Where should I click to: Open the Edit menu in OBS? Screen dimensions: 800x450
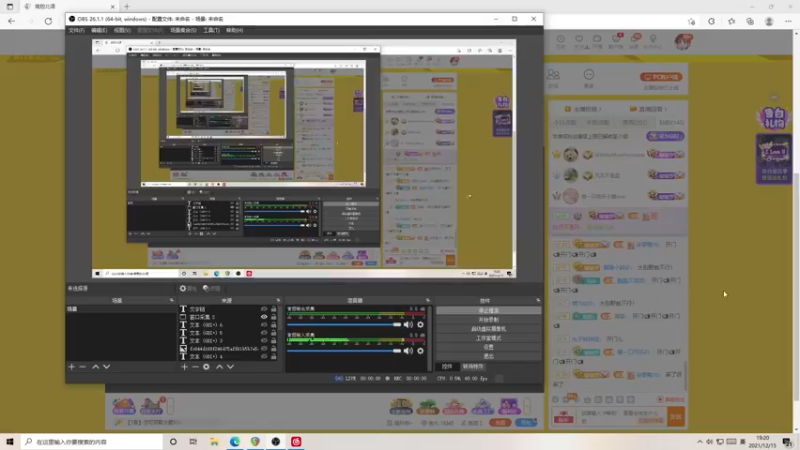(x=99, y=30)
